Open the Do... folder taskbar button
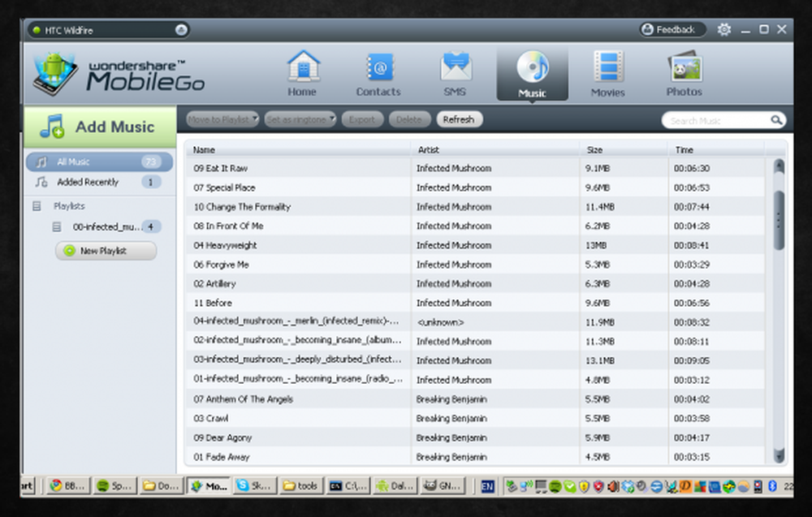This screenshot has width=812, height=517. click(161, 486)
